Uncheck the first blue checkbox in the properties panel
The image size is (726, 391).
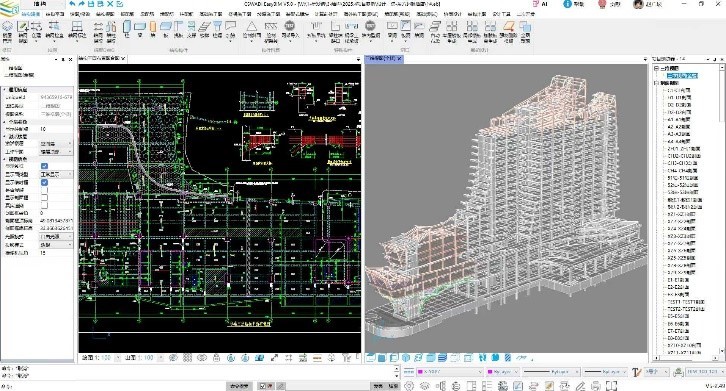coord(44,166)
